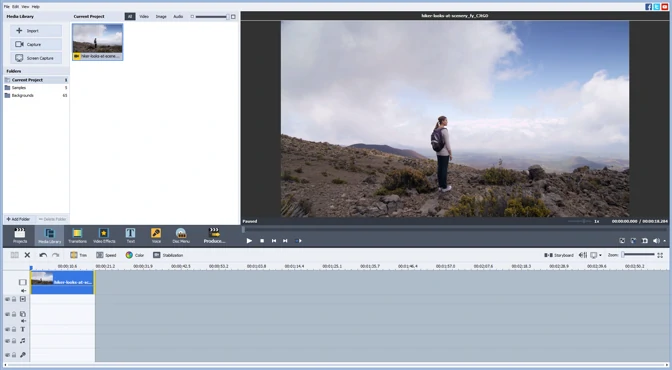Image resolution: width=672 pixels, height=370 pixels.
Task: Open the Transitions section
Action: 77,235
